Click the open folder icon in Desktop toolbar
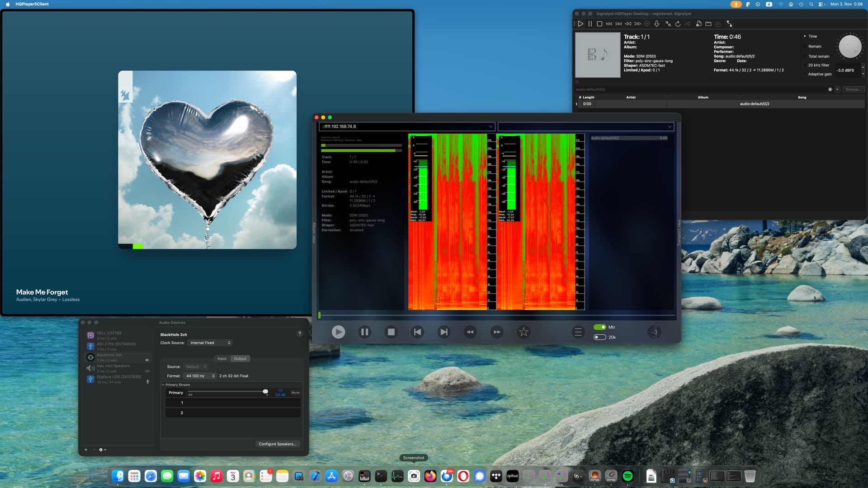 point(708,24)
